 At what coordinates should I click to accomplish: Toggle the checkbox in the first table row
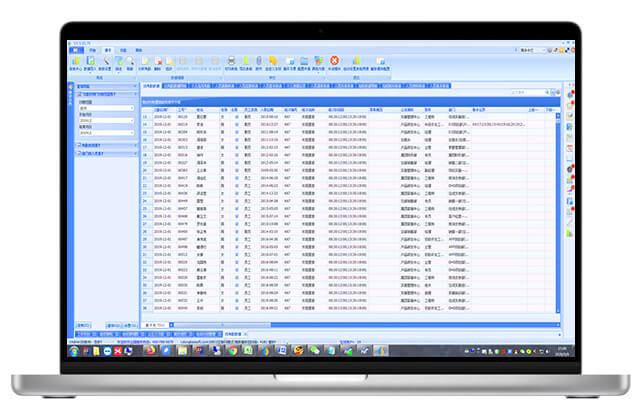click(236, 117)
